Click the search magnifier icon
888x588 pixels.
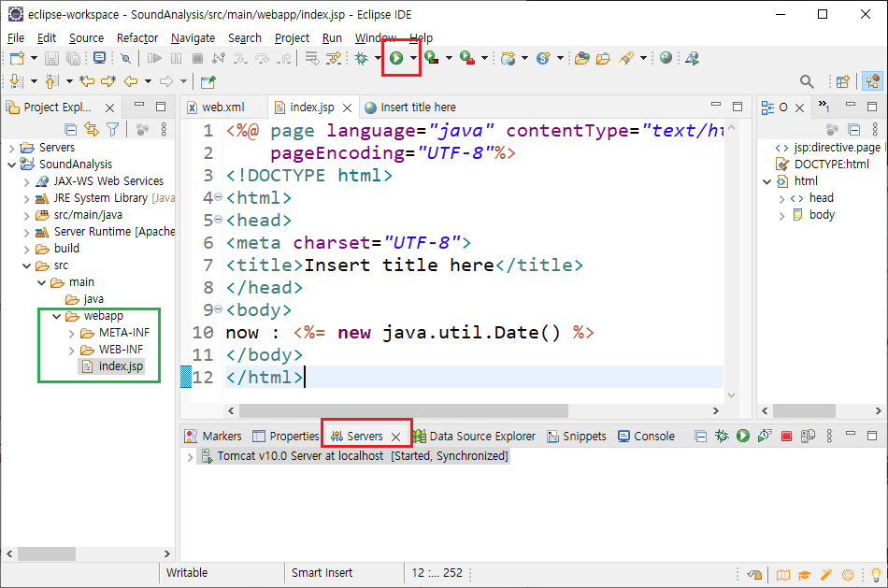tap(807, 82)
